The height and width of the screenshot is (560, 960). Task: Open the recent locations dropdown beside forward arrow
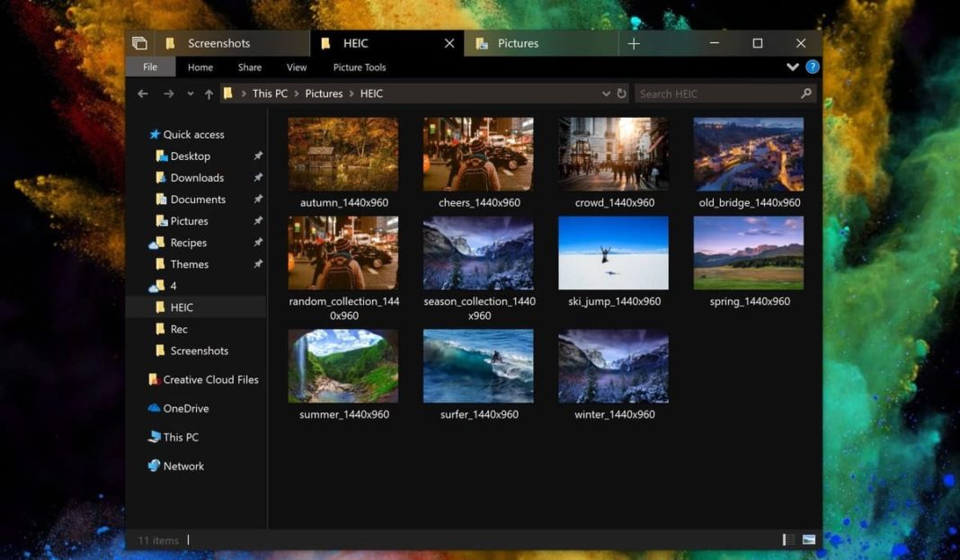pos(190,93)
